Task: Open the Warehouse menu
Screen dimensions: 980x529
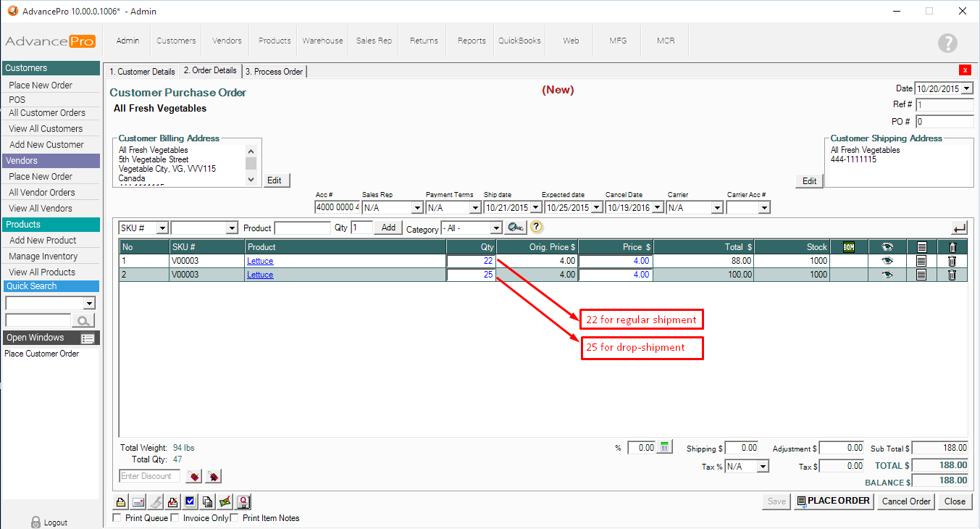Action: [322, 41]
